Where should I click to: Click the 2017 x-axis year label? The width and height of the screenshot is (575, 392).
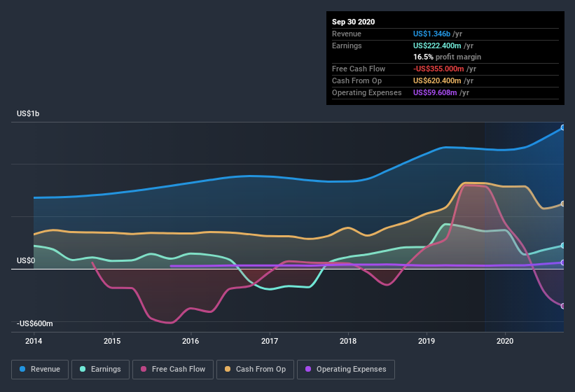[x=269, y=342]
